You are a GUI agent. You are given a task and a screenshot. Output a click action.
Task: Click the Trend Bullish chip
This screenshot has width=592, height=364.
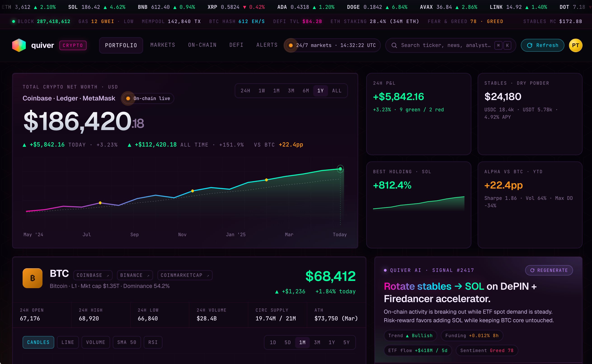410,335
